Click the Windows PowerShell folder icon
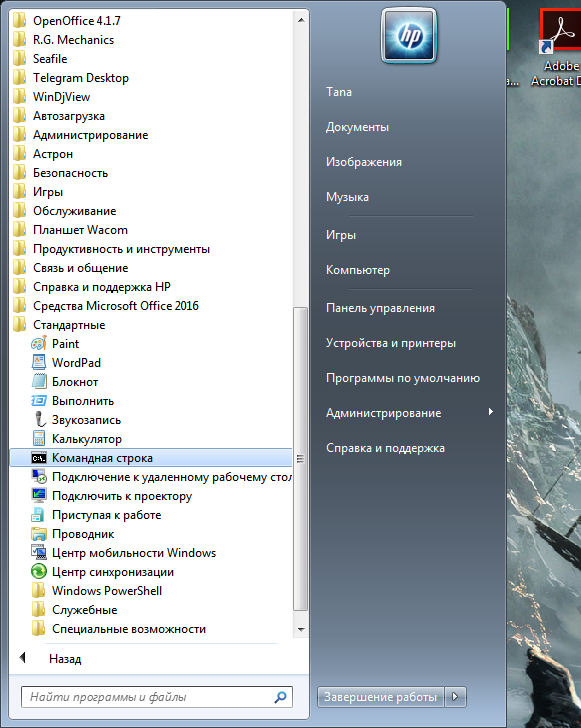Viewport: 581px width, 728px height. pyautogui.click(x=39, y=591)
